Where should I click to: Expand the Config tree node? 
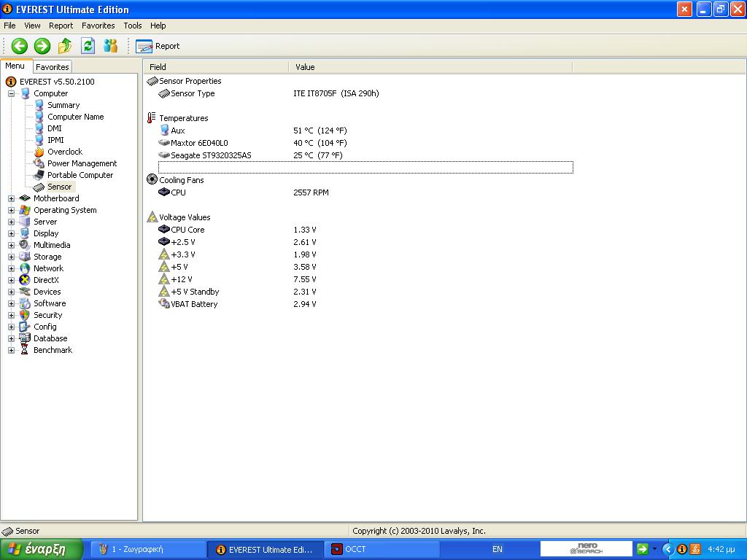[12, 327]
